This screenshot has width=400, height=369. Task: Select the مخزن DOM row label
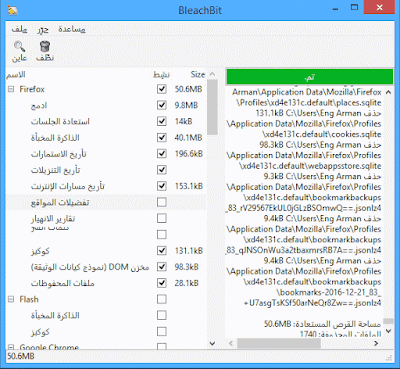(x=90, y=267)
